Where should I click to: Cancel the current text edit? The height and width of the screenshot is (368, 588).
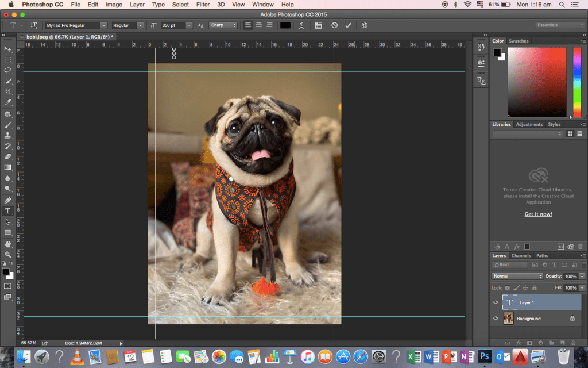click(335, 25)
